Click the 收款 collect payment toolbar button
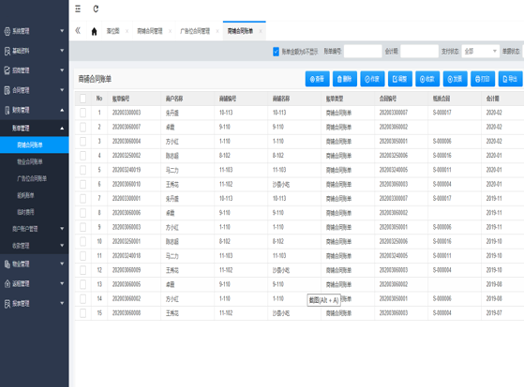The height and width of the screenshot is (387, 524). [x=427, y=79]
